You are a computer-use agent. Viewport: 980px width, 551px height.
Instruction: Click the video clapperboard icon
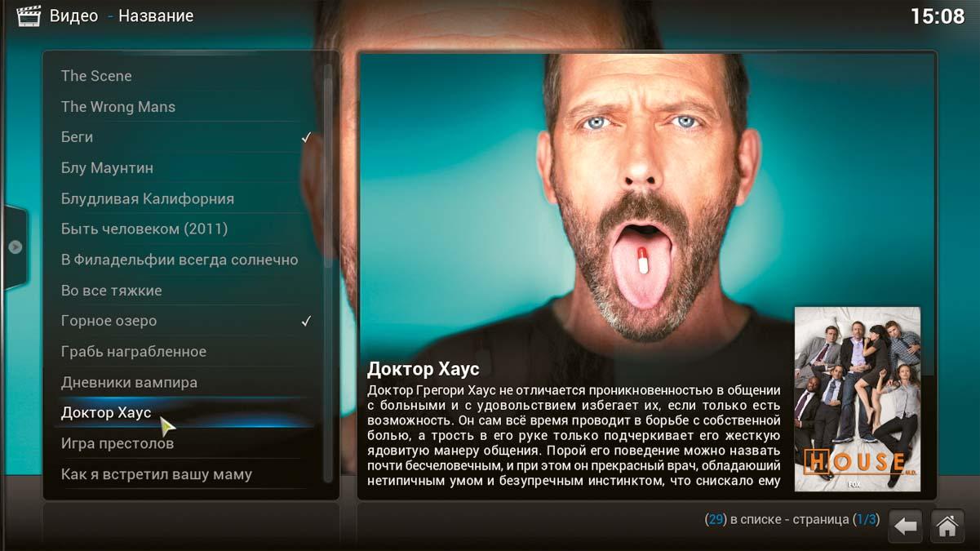(29, 16)
